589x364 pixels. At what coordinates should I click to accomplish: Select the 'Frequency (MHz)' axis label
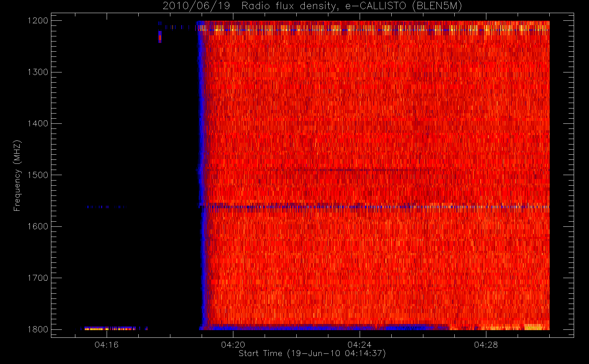coord(17,175)
